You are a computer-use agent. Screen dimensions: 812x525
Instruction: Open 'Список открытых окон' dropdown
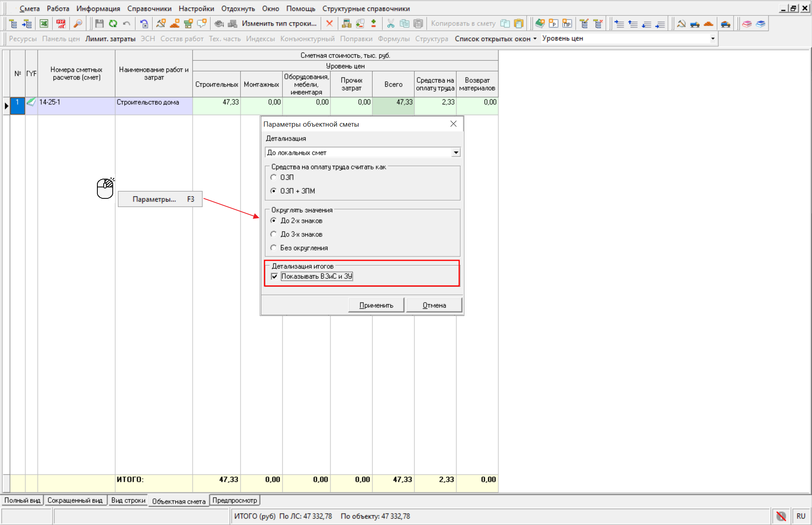(x=495, y=39)
